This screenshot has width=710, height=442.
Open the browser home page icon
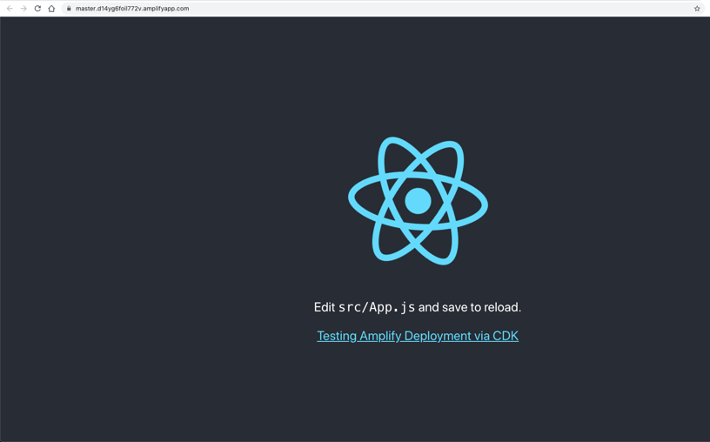(52, 9)
